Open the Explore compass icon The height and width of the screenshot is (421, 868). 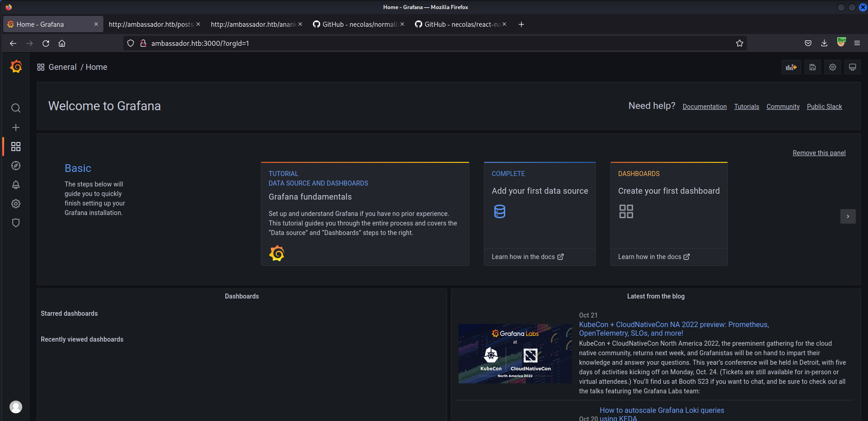[x=16, y=166]
